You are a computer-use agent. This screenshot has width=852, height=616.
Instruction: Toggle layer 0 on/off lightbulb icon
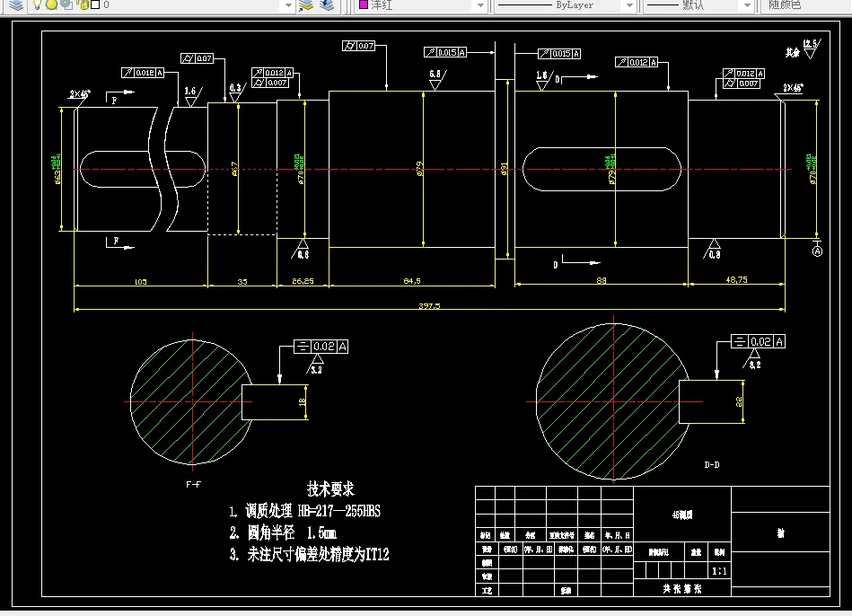pos(37,4)
